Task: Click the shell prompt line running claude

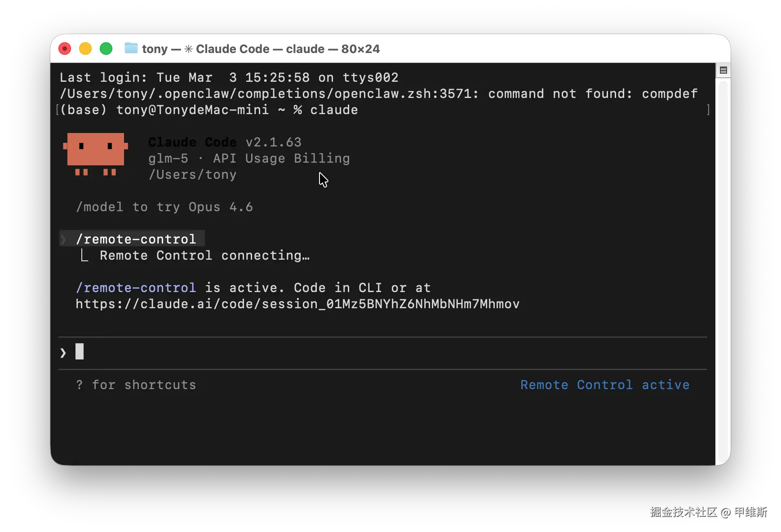Action: (x=209, y=110)
